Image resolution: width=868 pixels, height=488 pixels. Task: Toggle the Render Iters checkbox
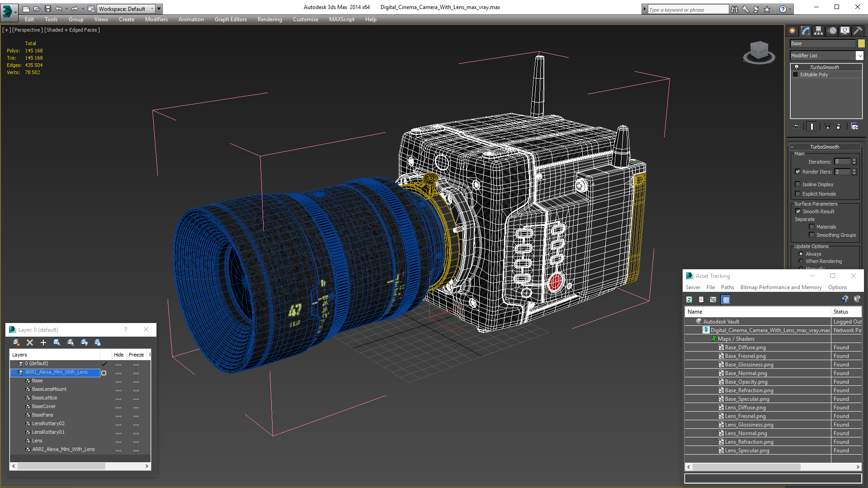tap(798, 172)
